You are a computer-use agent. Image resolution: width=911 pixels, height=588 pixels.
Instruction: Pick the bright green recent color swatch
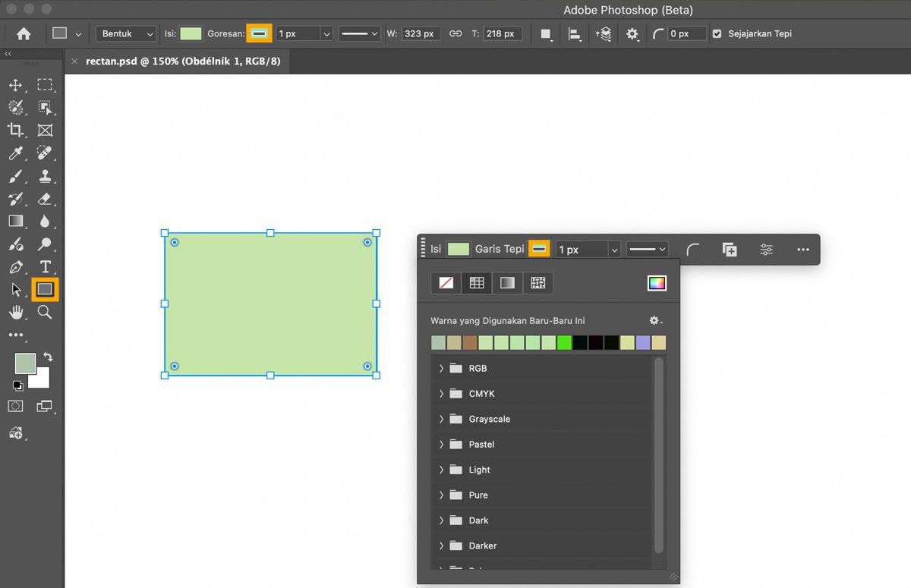[564, 343]
